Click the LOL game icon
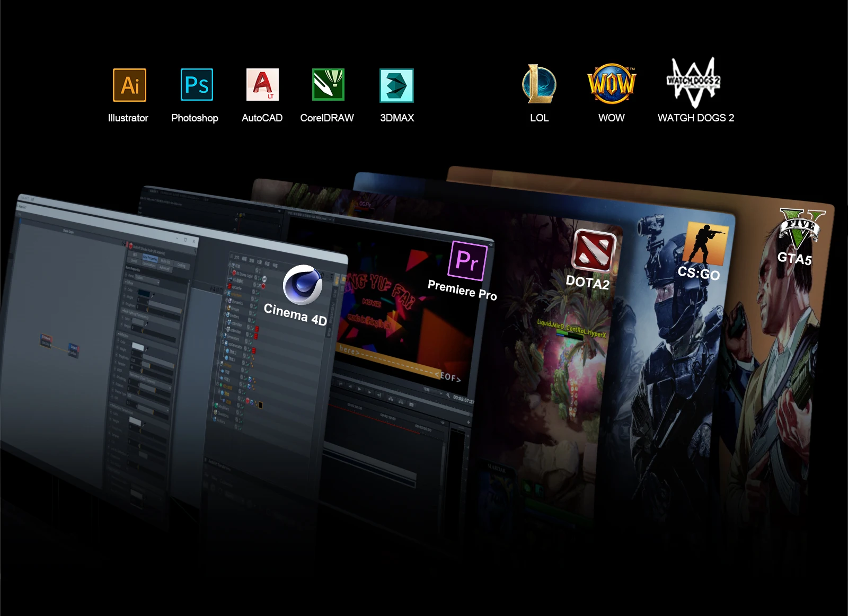This screenshot has height=616, width=848. point(539,84)
